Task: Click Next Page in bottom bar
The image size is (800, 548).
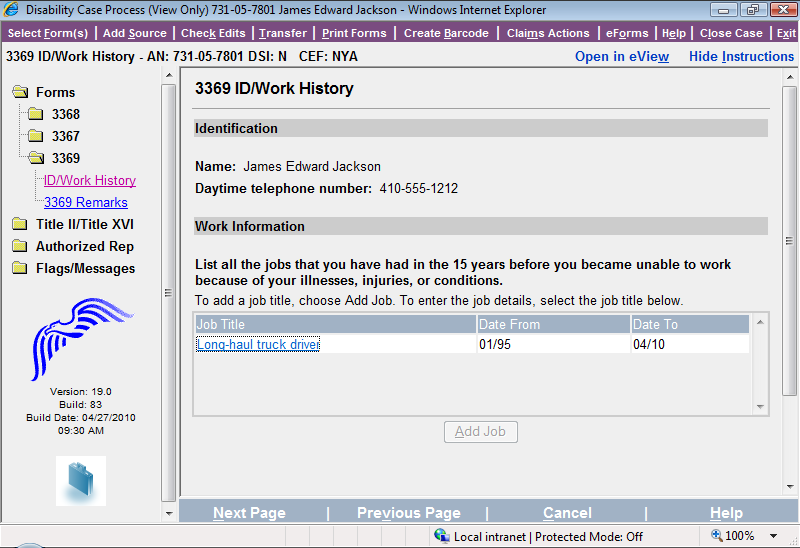Action: pos(249,513)
